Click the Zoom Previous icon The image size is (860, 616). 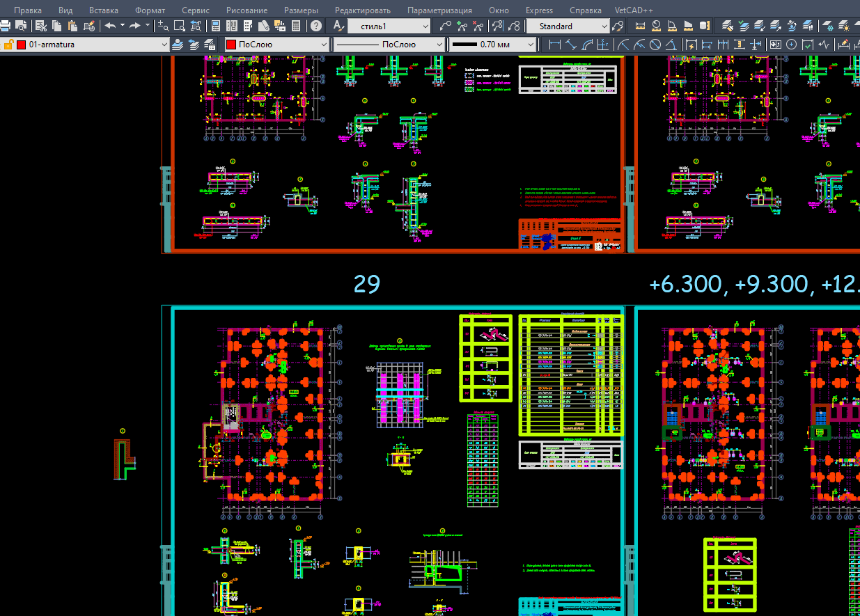[x=196, y=26]
